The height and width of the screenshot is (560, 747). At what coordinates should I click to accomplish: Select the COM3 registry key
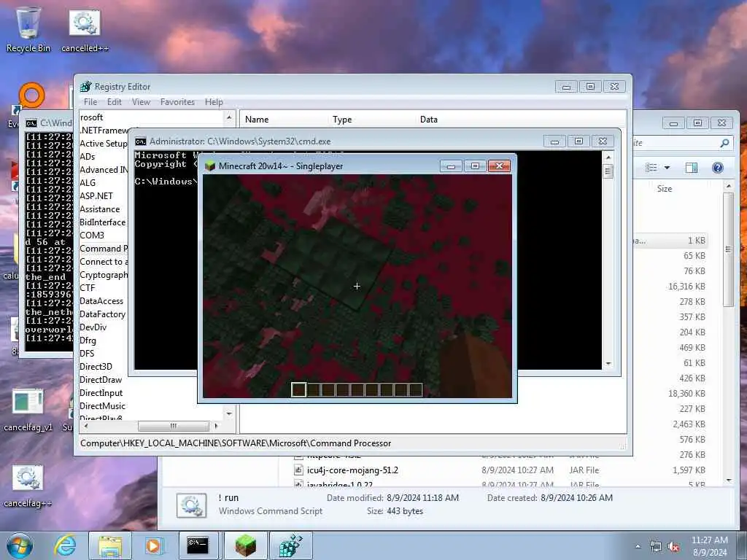pyautogui.click(x=92, y=236)
